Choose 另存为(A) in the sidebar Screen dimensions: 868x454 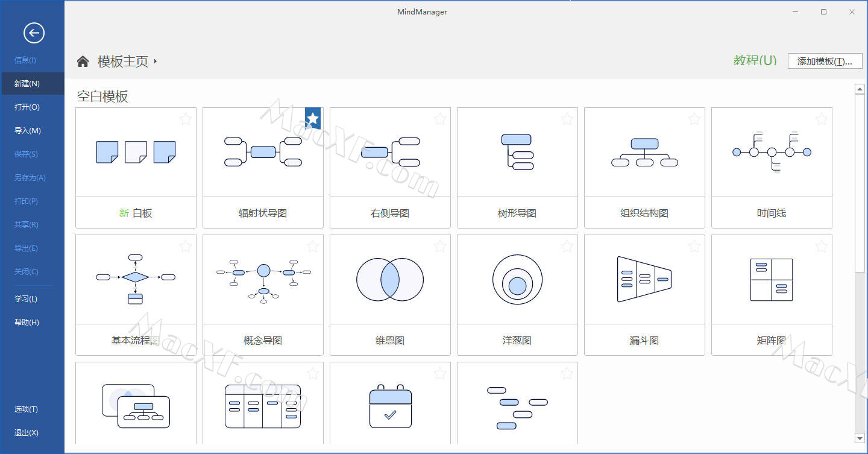click(x=32, y=178)
